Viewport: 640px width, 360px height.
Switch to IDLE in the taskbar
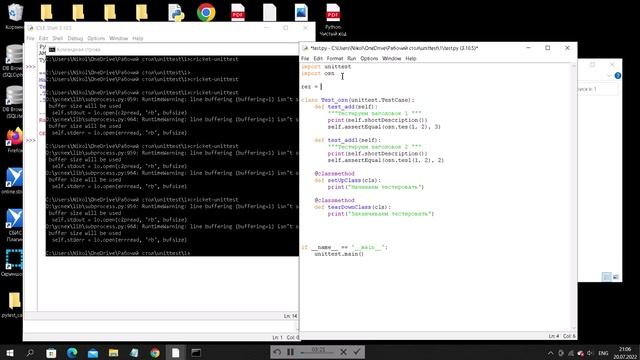tap(176, 353)
